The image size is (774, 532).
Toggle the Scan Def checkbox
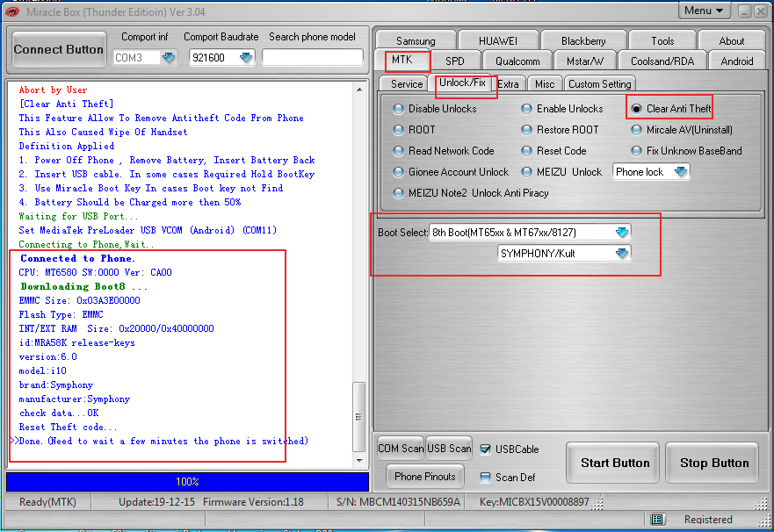click(x=485, y=478)
